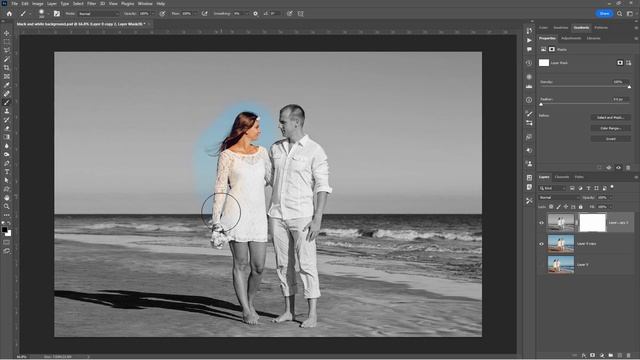Select the Layer 0 copy thumbnail
640x360 pixels.
(561, 244)
